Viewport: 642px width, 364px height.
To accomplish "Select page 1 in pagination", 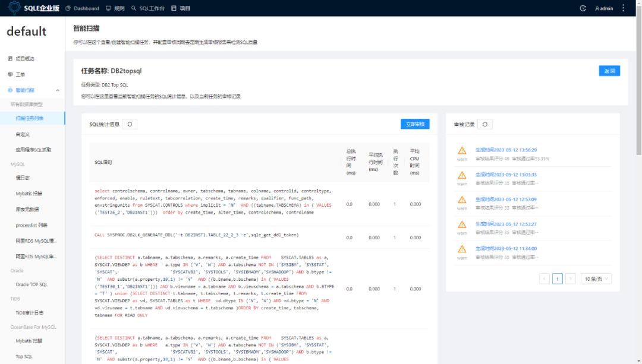I will (x=557, y=279).
